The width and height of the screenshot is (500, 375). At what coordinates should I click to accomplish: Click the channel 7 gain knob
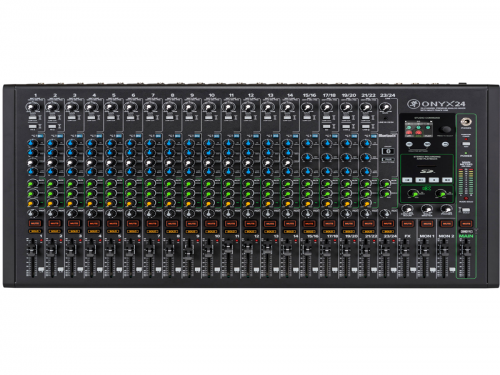coord(150,107)
